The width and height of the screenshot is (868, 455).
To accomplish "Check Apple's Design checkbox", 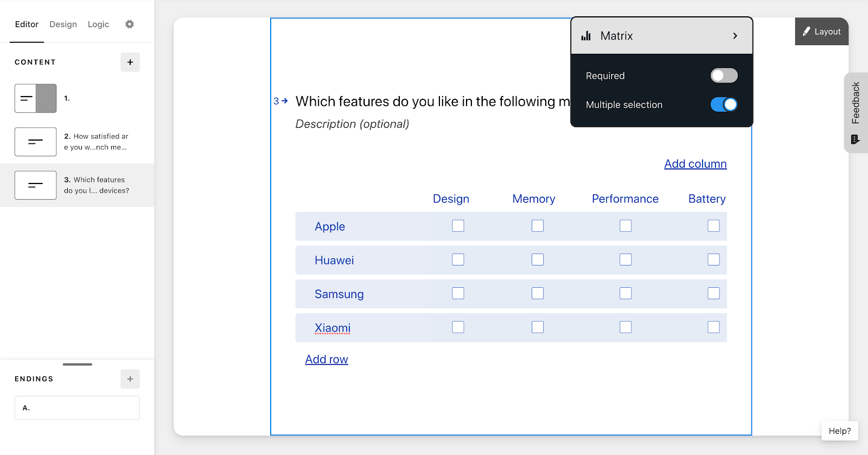I will pyautogui.click(x=458, y=226).
